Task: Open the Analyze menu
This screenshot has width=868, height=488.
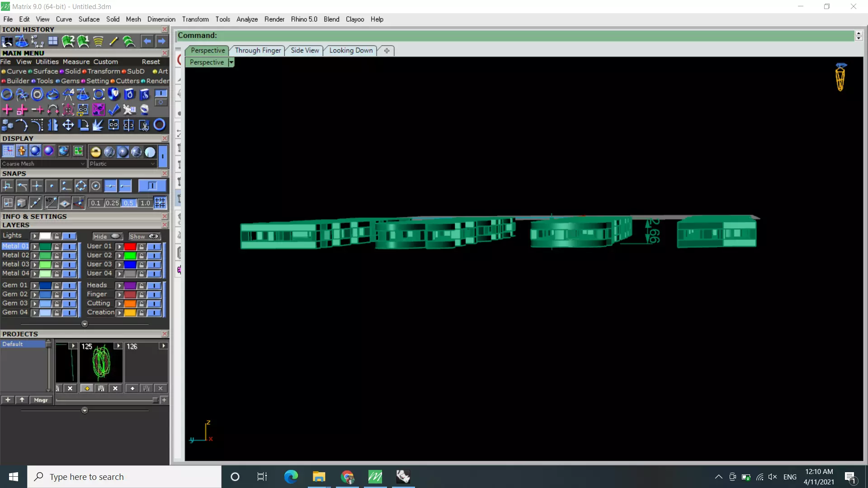Action: coord(247,19)
